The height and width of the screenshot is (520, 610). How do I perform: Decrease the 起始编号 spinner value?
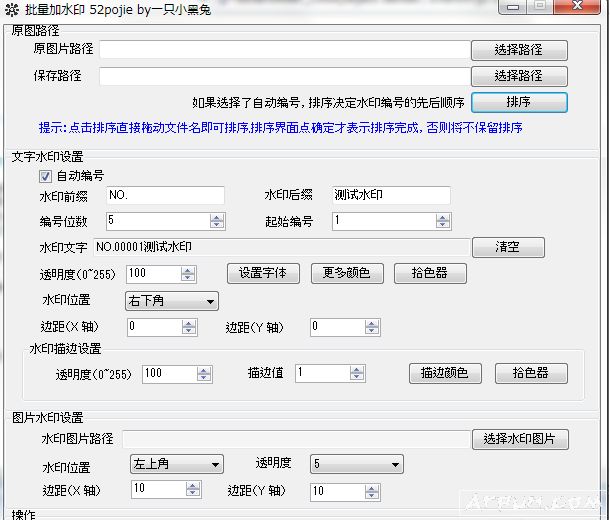tap(443, 225)
